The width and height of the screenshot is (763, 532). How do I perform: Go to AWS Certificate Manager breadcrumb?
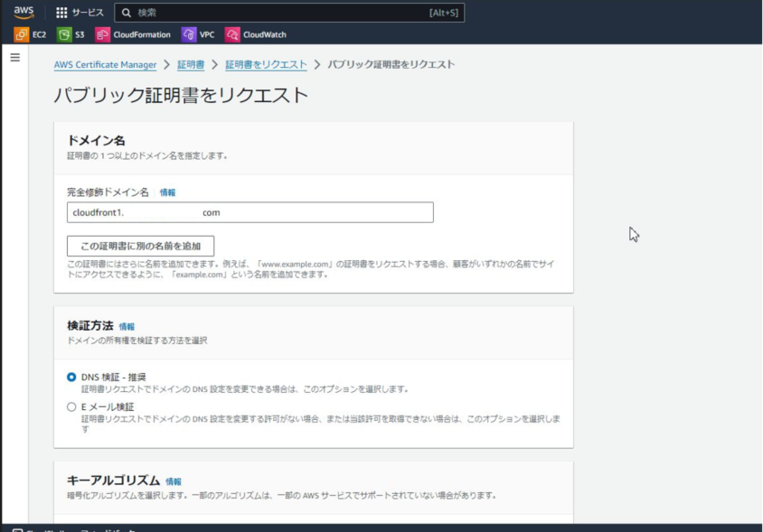(x=105, y=65)
